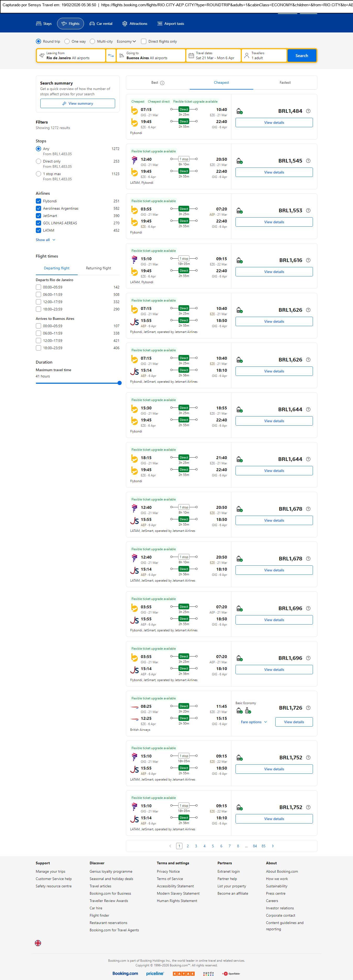The width and height of the screenshot is (353, 980).
Task: Switch to the Fastest sorting tab
Action: pyautogui.click(x=285, y=82)
